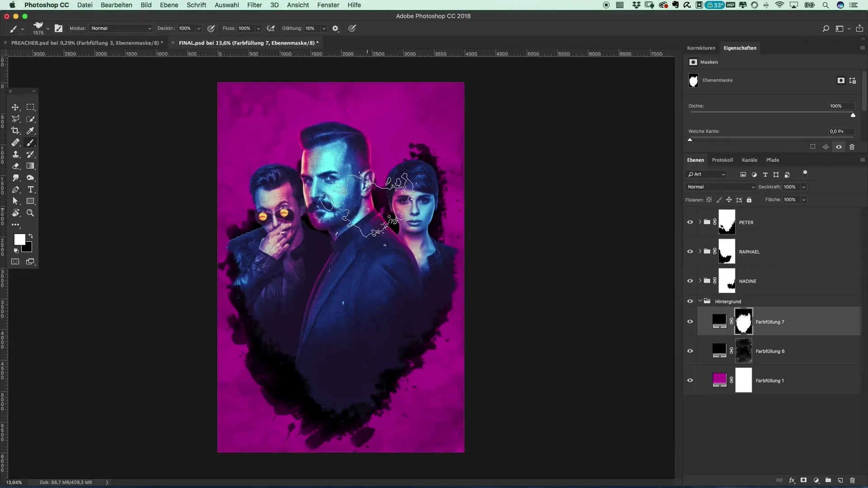The height and width of the screenshot is (488, 868).
Task: Hide the Farbfüllung 7 layer
Action: pyautogui.click(x=690, y=322)
